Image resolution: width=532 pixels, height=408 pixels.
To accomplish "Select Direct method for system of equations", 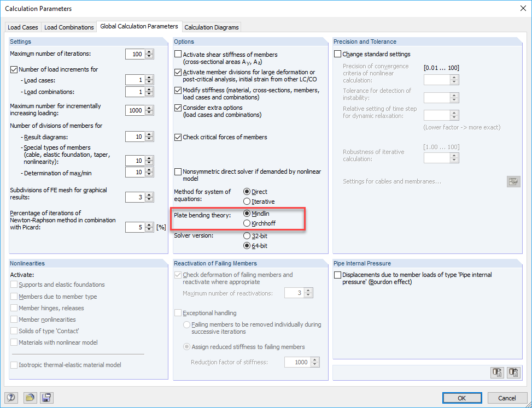I will click(247, 192).
